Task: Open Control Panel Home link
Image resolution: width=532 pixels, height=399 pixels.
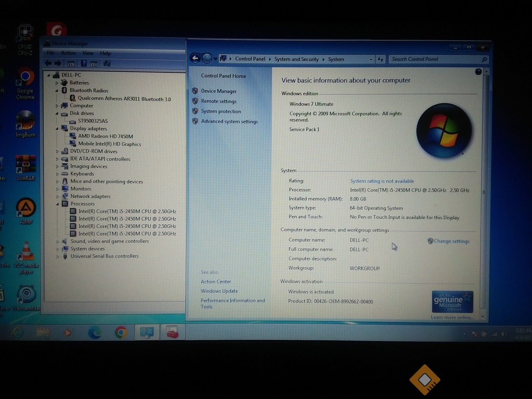Action: [224, 76]
